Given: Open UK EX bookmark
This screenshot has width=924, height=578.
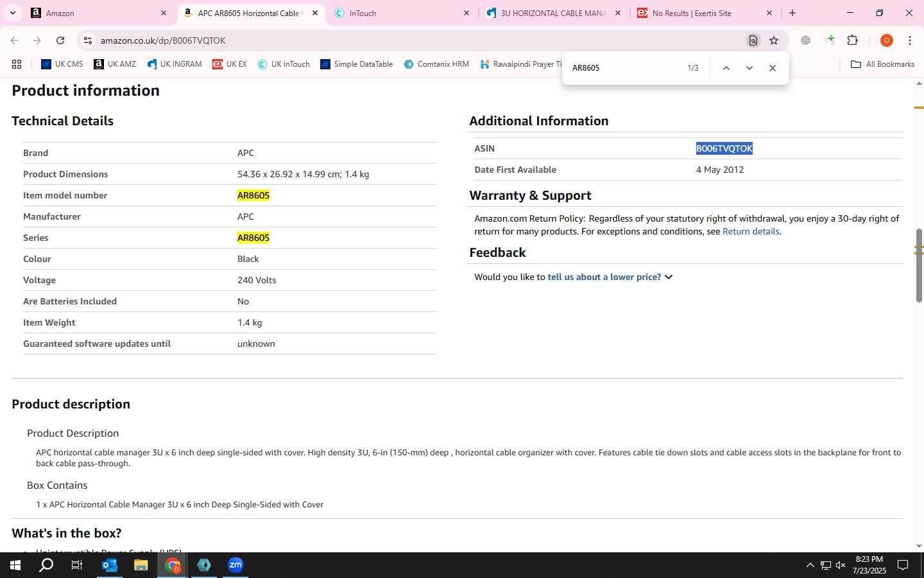Looking at the screenshot, I should pyautogui.click(x=230, y=64).
